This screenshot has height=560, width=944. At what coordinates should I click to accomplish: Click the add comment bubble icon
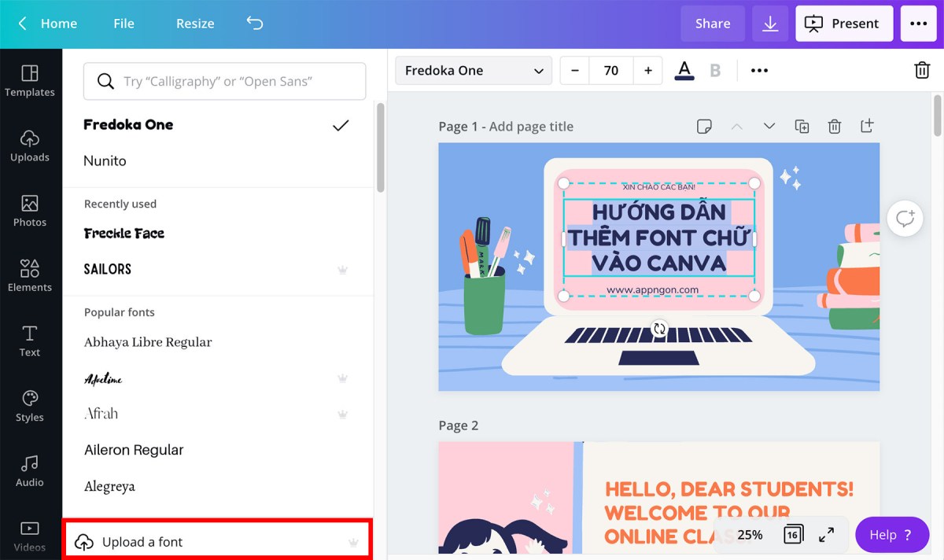[905, 219]
